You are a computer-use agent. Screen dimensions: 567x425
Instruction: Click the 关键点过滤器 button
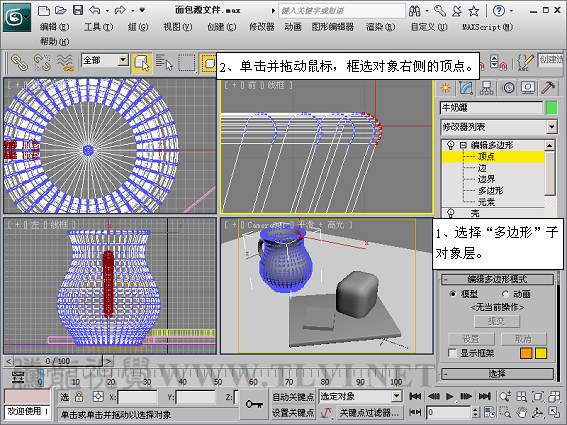pos(370,412)
